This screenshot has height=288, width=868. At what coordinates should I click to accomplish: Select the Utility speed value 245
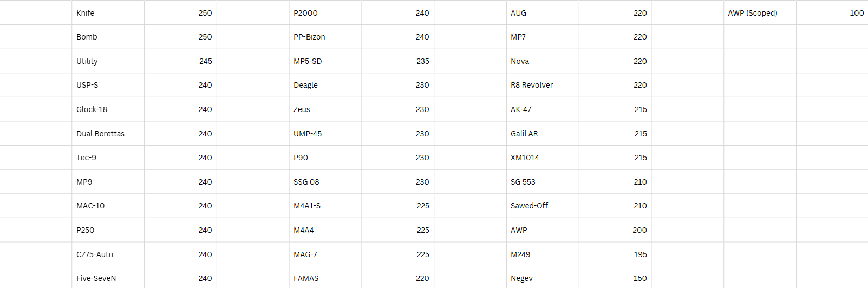[181, 61]
